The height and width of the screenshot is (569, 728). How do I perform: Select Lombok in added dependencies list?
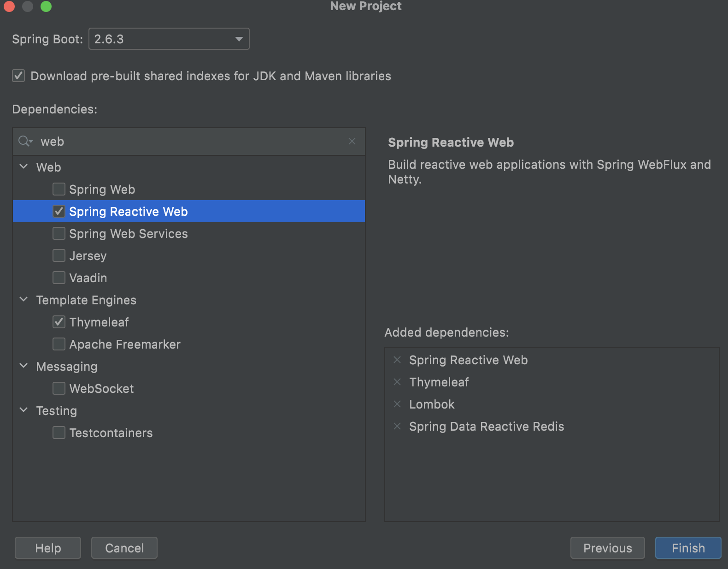(432, 404)
